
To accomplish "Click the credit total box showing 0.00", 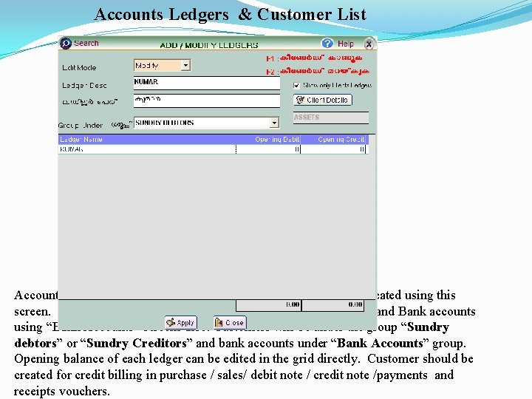I will pyautogui.click(x=332, y=305).
